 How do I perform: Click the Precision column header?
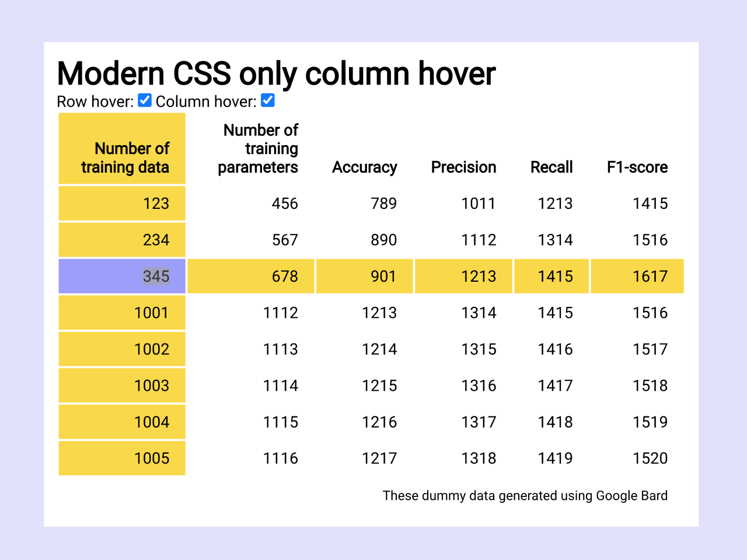463,167
